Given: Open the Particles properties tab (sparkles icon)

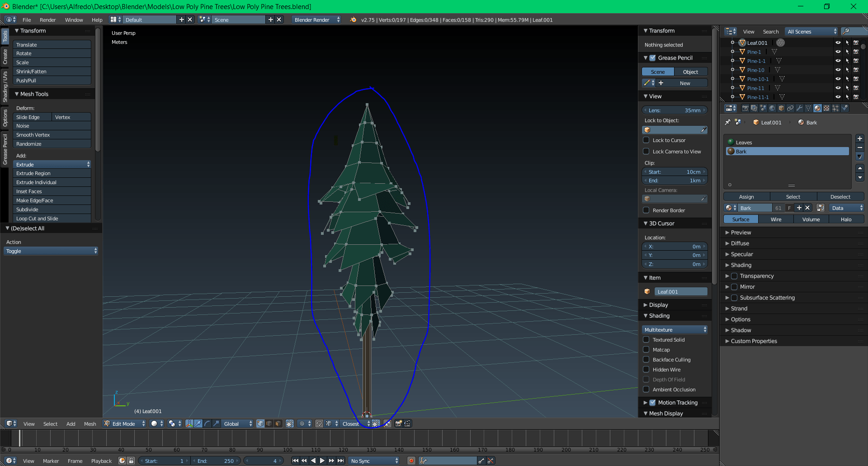Looking at the screenshot, I should 836,108.
